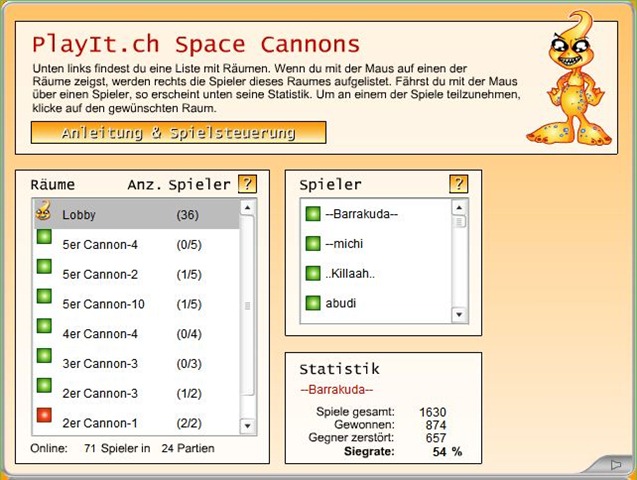Click room list scroll up arrow

[247, 208]
